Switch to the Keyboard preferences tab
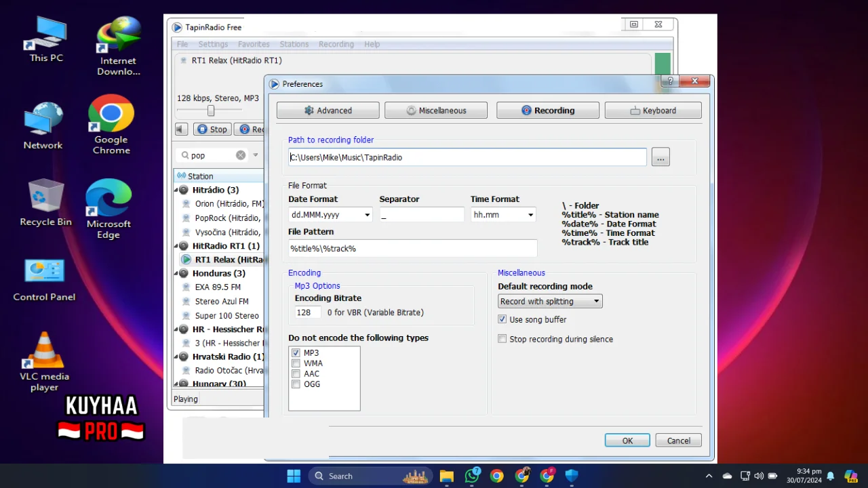The height and width of the screenshot is (488, 868). click(x=653, y=110)
